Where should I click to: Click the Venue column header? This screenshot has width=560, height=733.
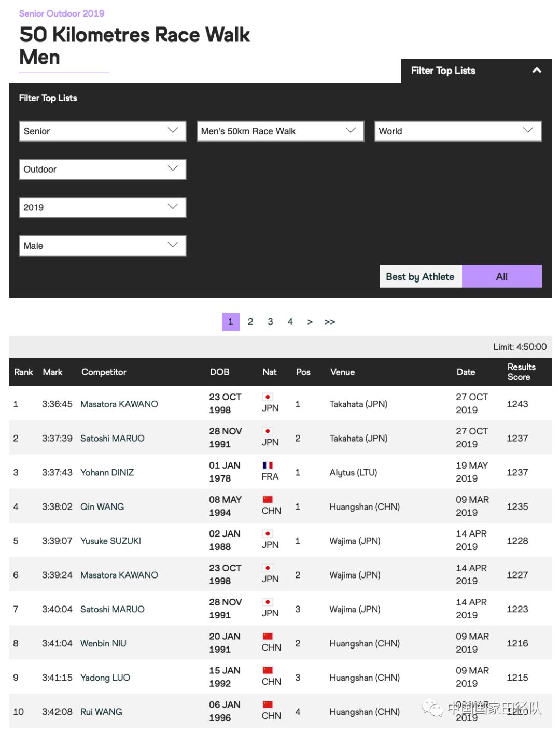(x=342, y=372)
